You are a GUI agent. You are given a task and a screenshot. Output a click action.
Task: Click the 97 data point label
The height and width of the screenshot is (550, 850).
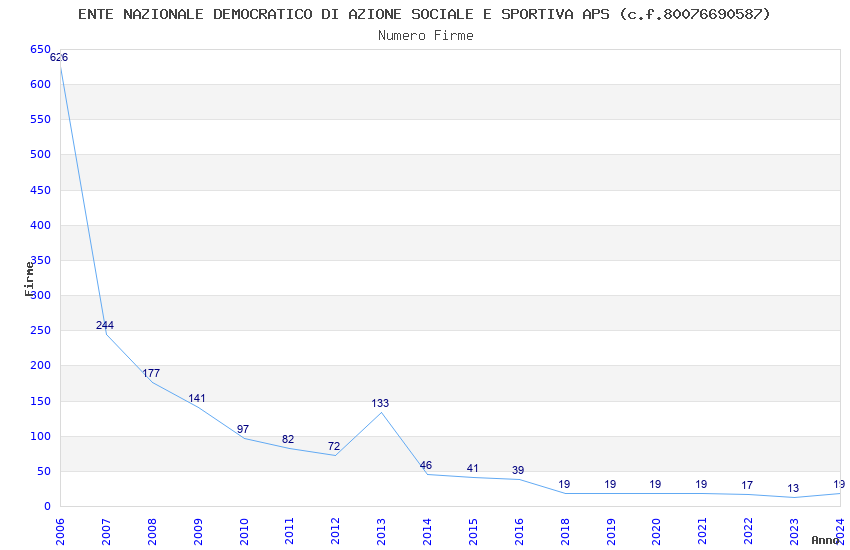pyautogui.click(x=243, y=429)
